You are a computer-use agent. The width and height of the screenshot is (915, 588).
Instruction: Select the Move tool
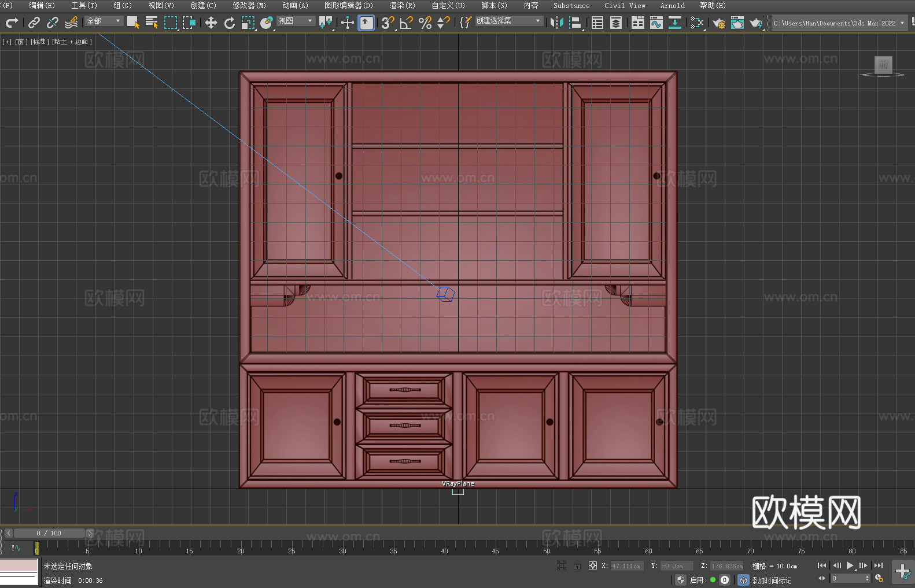211,23
